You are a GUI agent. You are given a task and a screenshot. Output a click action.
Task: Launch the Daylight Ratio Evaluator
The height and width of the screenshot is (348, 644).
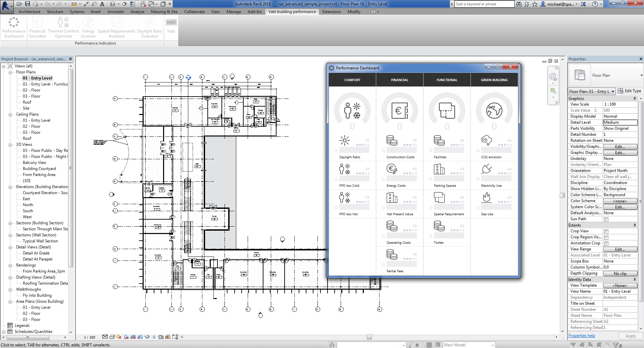tap(150, 27)
